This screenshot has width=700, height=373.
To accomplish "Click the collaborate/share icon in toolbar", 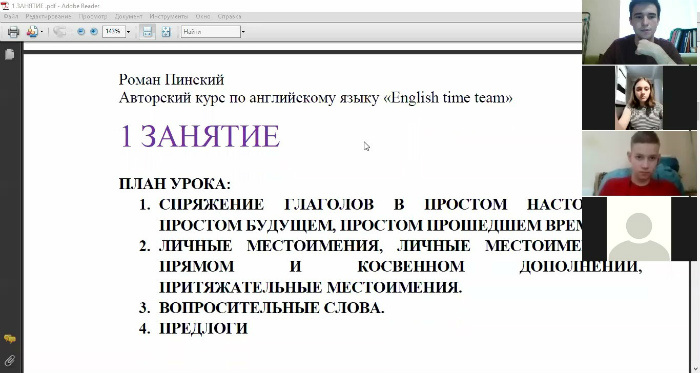I will 32,32.
